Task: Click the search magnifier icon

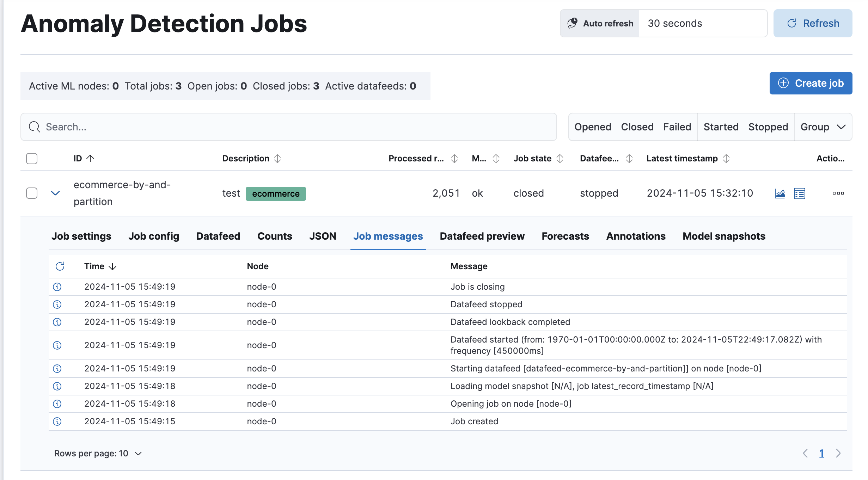Action: tap(34, 127)
